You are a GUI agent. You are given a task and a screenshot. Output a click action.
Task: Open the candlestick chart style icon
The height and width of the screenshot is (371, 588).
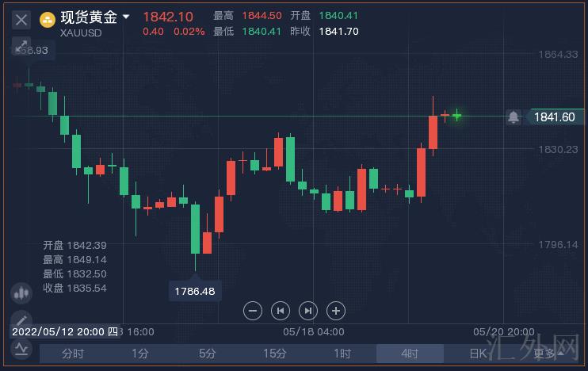point(21,293)
